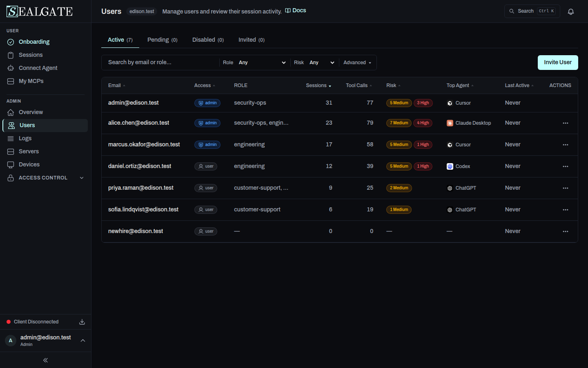
Task: Open global Search box with Ctrl K
Action: [x=532, y=11]
